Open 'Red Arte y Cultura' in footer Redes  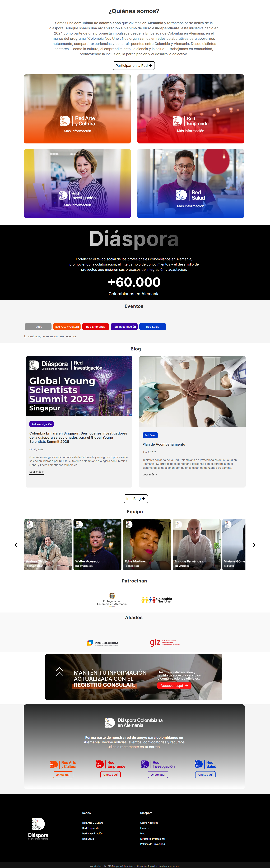click(x=93, y=823)
